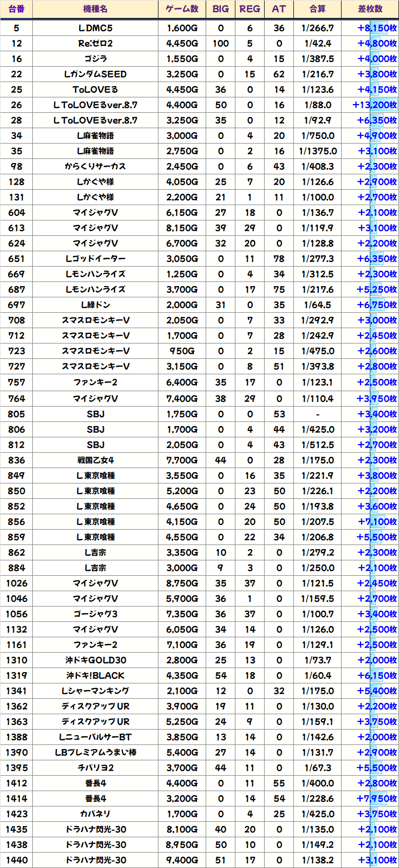Select the Re:ゼロ2 machine name cell
Screen dimensions: 399x868
pyautogui.click(x=95, y=44)
